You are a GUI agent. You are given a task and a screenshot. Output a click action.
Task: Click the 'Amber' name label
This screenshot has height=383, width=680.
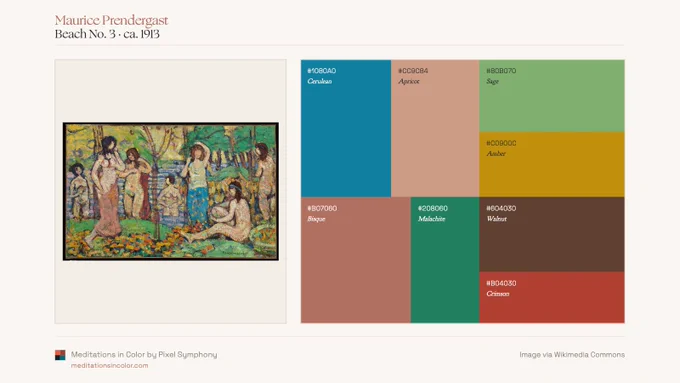coord(496,154)
